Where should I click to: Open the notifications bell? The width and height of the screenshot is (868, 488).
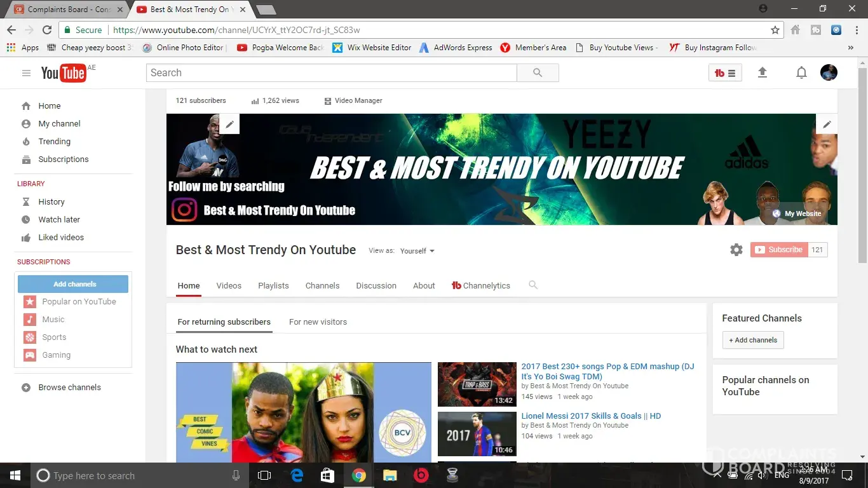(x=801, y=73)
